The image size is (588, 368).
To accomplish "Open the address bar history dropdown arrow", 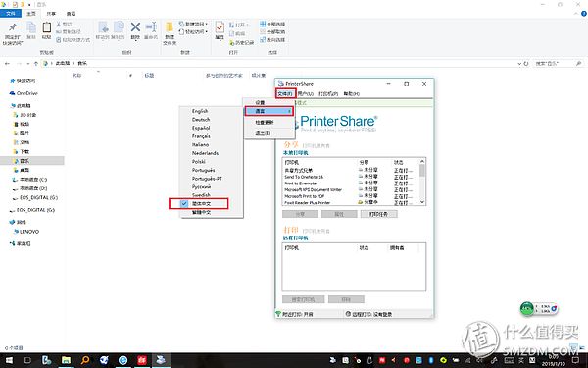I will [519, 64].
